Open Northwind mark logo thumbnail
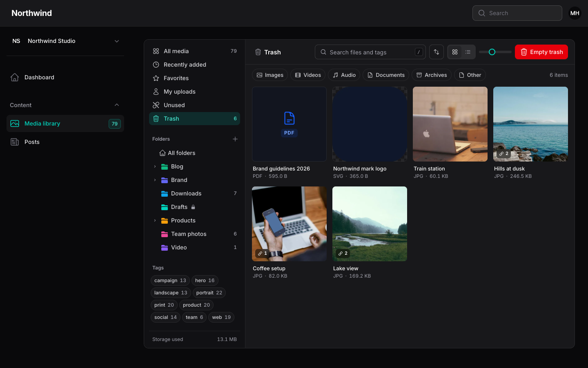 (x=370, y=124)
